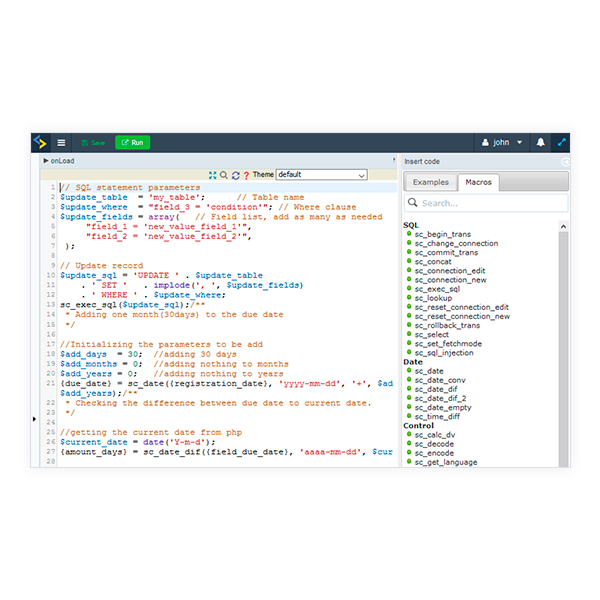Click the blue expand icon in the top bar

pyautogui.click(x=562, y=142)
